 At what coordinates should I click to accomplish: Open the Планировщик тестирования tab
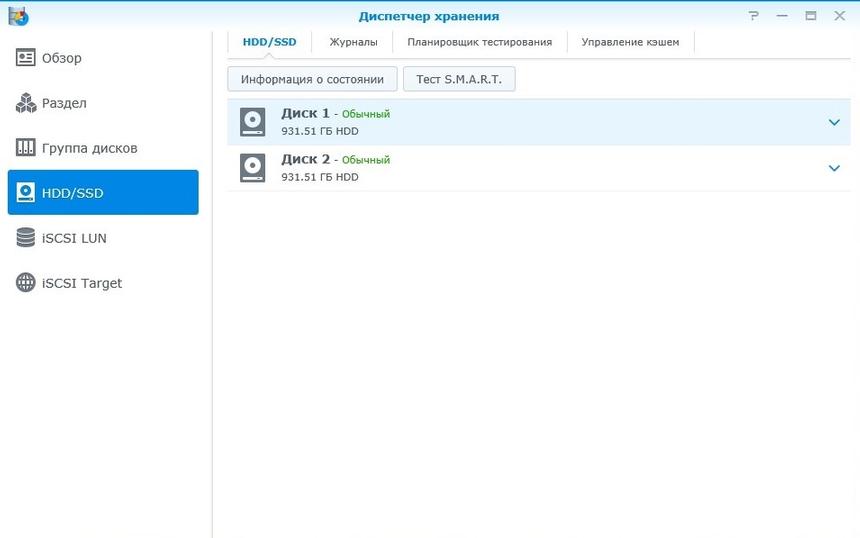479,42
